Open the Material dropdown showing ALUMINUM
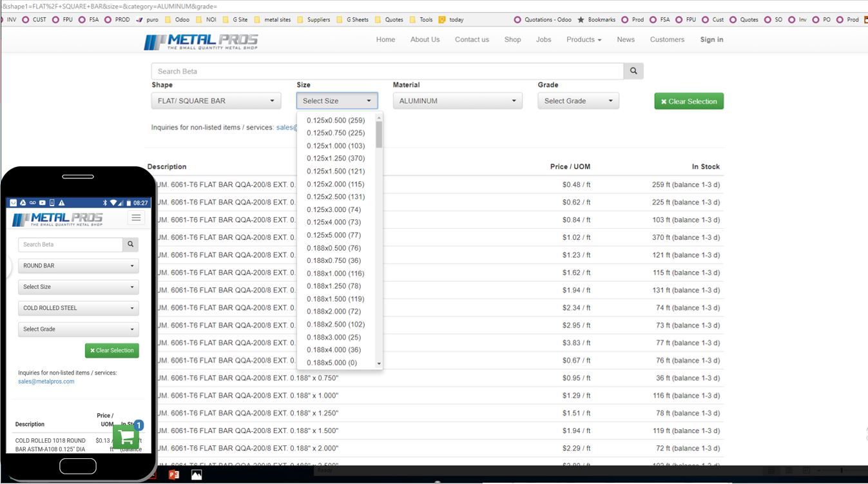 pyautogui.click(x=458, y=101)
